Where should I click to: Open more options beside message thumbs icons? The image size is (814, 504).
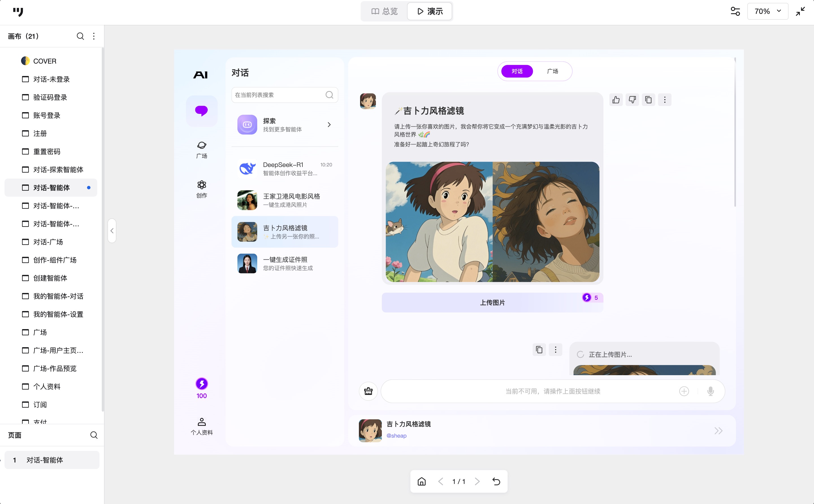[x=664, y=100]
